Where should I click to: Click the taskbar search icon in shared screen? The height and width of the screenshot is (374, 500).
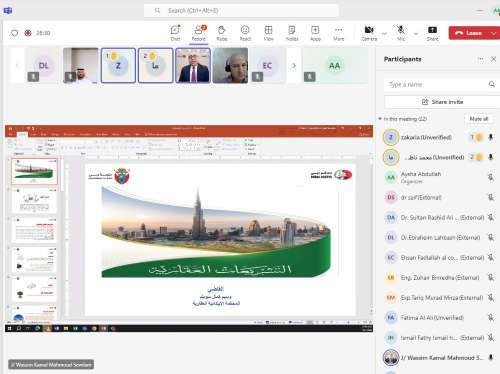point(19,328)
